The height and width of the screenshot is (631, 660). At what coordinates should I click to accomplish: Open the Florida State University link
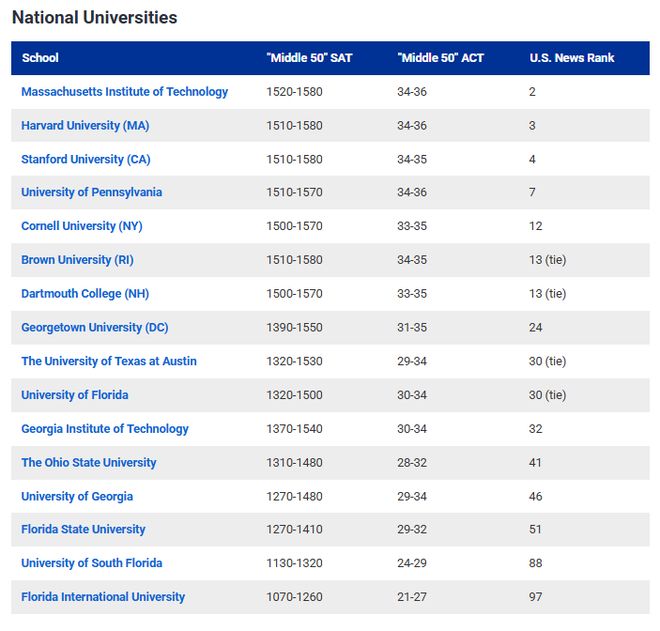tap(83, 529)
